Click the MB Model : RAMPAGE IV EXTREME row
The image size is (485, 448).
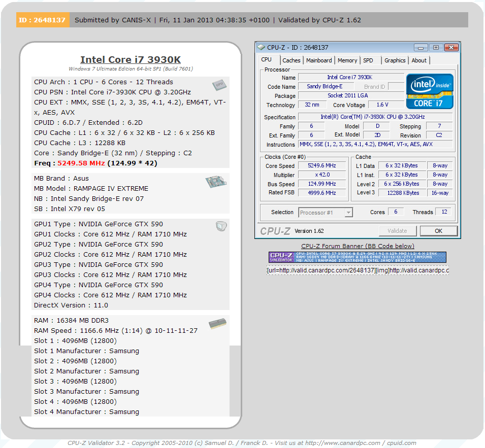(x=91, y=188)
